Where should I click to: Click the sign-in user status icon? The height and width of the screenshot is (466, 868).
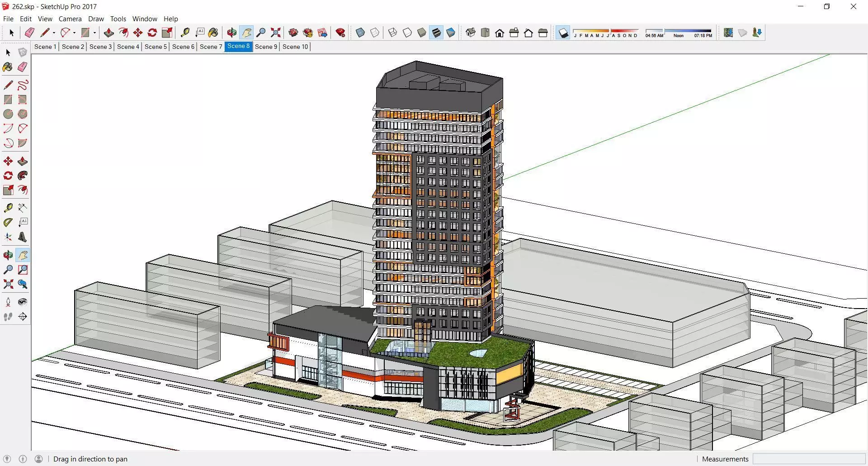(x=39, y=459)
